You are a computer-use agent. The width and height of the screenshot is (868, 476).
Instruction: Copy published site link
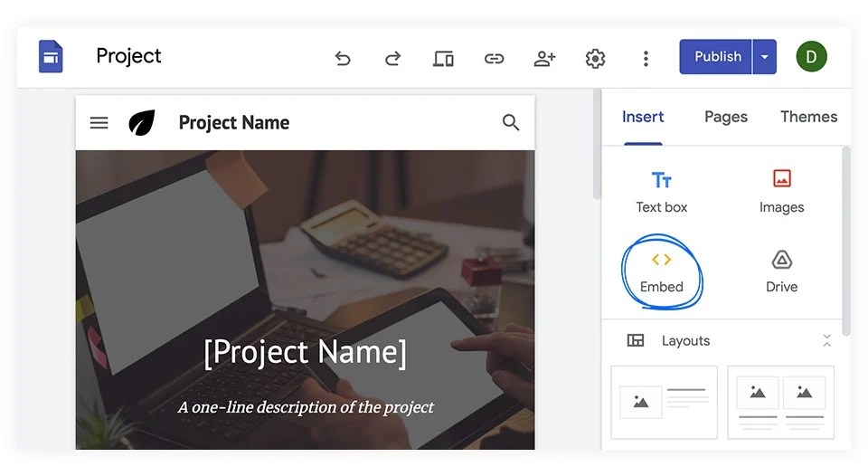coord(494,58)
